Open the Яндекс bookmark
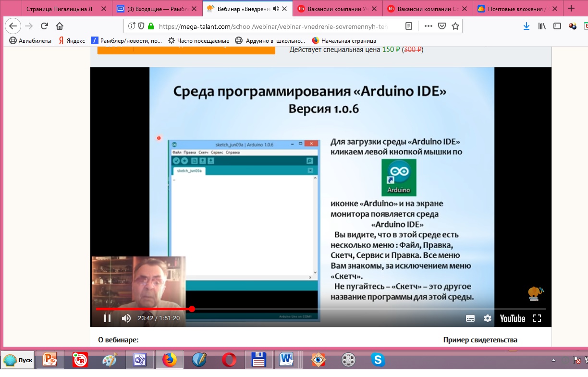The image size is (588, 377). click(x=72, y=41)
